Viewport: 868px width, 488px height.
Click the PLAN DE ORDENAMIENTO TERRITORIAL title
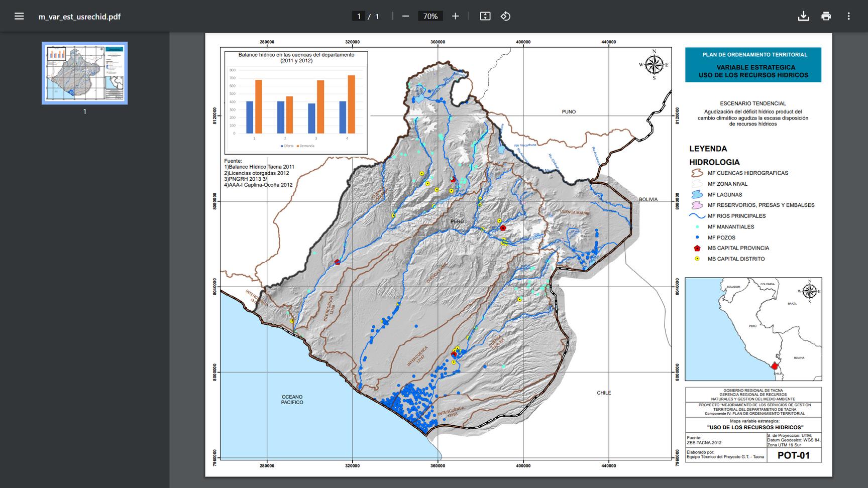coord(754,55)
